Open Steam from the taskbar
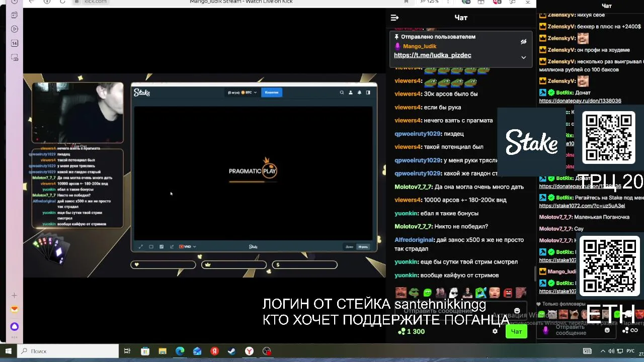 pos(232,351)
